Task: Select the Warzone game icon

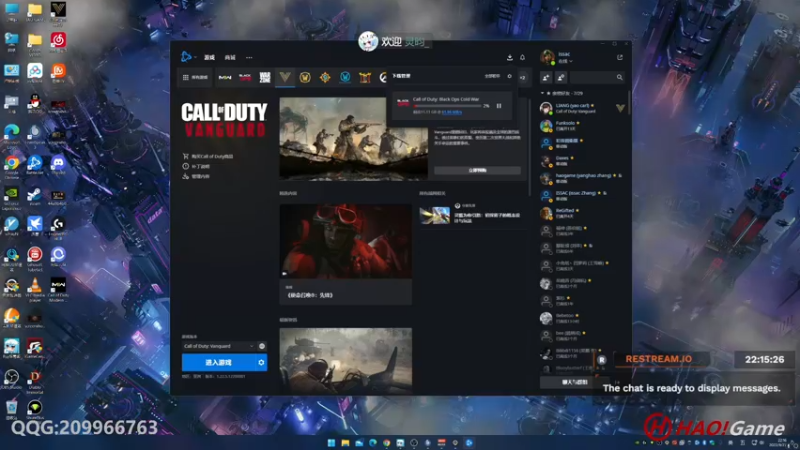Action: pos(265,78)
